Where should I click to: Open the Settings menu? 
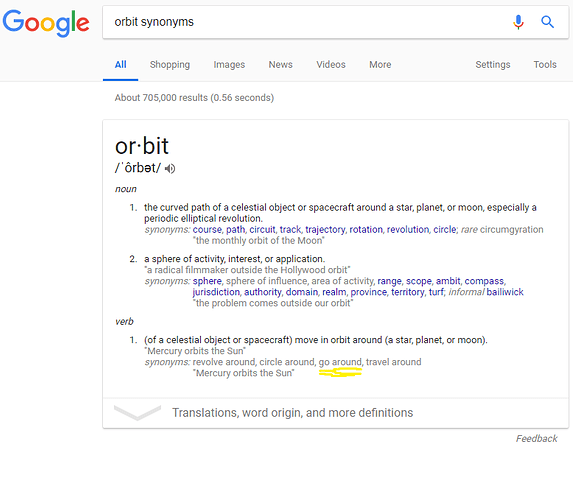[x=493, y=65]
